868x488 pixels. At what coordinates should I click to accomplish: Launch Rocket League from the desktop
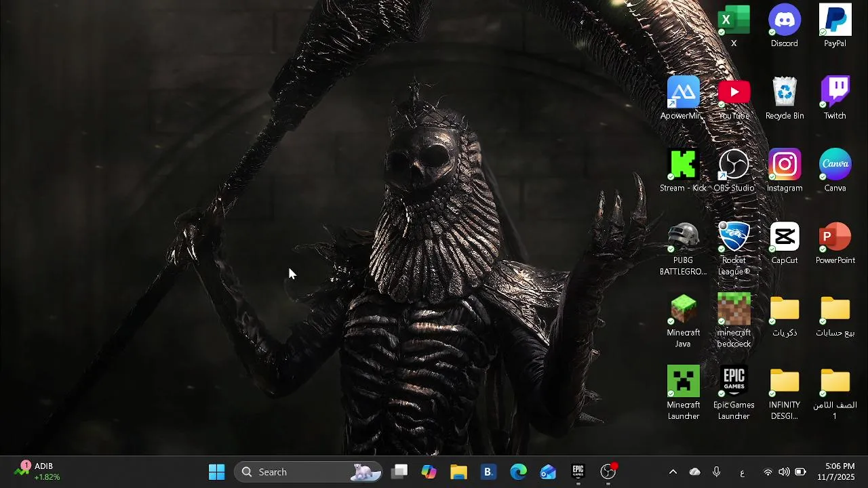tap(734, 249)
